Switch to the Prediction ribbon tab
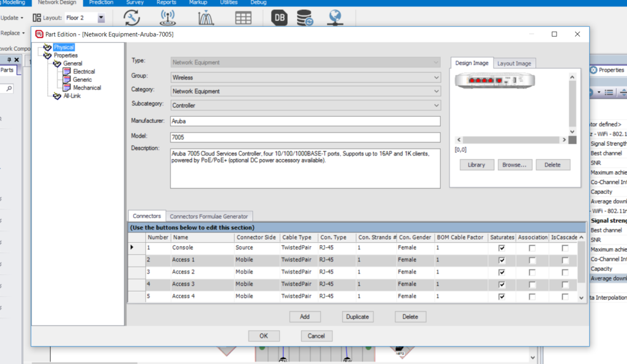This screenshot has width=627, height=364. pos(101,2)
